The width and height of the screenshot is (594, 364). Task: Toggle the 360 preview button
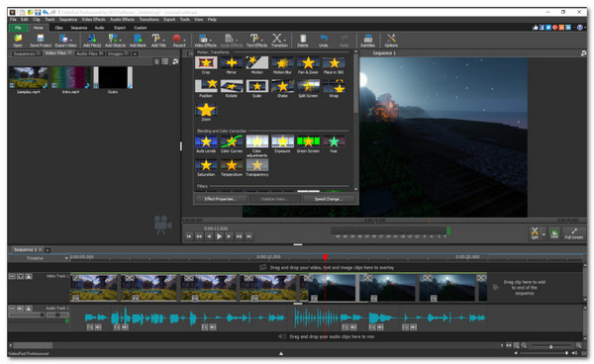tap(554, 233)
